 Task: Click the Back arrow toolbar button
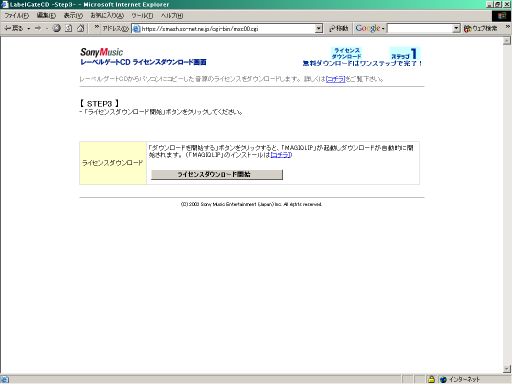(x=13, y=28)
